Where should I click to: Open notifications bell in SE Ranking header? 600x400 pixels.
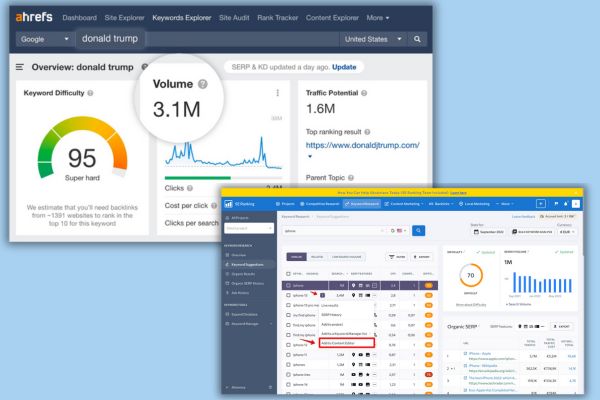[x=566, y=204]
